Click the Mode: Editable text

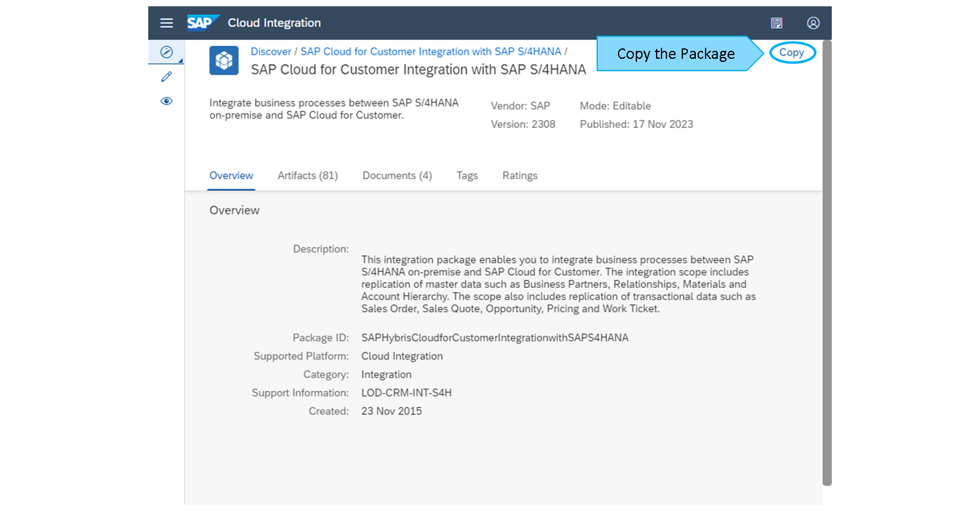(615, 106)
